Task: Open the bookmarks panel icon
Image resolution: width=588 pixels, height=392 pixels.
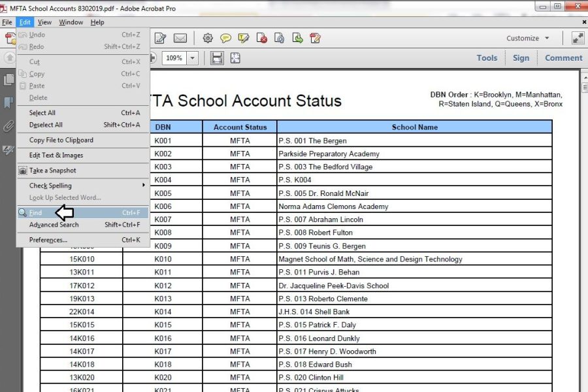Action: click(x=8, y=103)
